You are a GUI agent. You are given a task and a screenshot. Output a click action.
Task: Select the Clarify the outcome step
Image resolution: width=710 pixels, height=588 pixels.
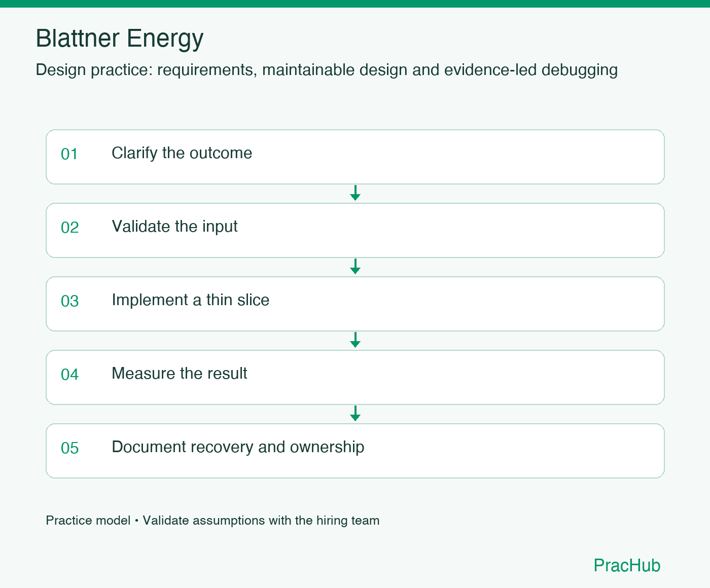pos(355,157)
